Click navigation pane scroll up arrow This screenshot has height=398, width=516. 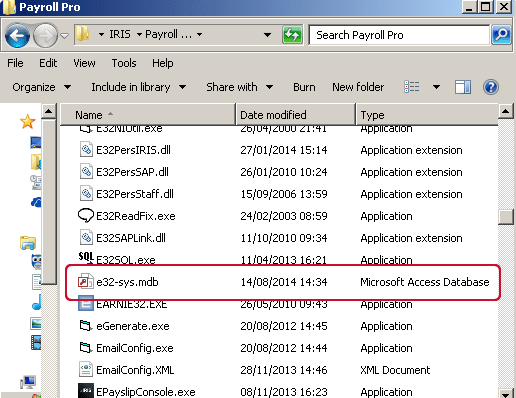click(49, 111)
